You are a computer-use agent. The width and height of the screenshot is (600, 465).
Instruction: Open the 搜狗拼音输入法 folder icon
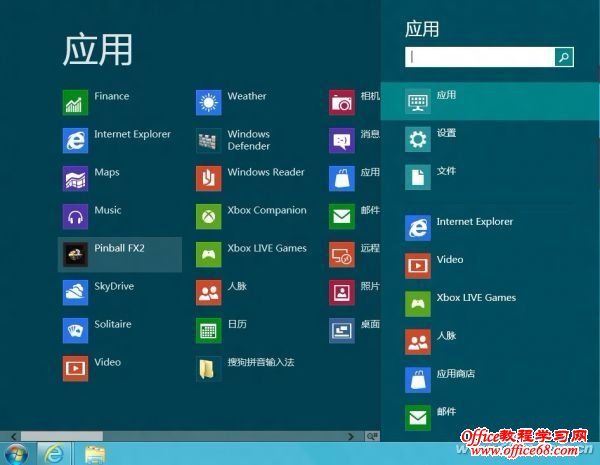[209, 369]
